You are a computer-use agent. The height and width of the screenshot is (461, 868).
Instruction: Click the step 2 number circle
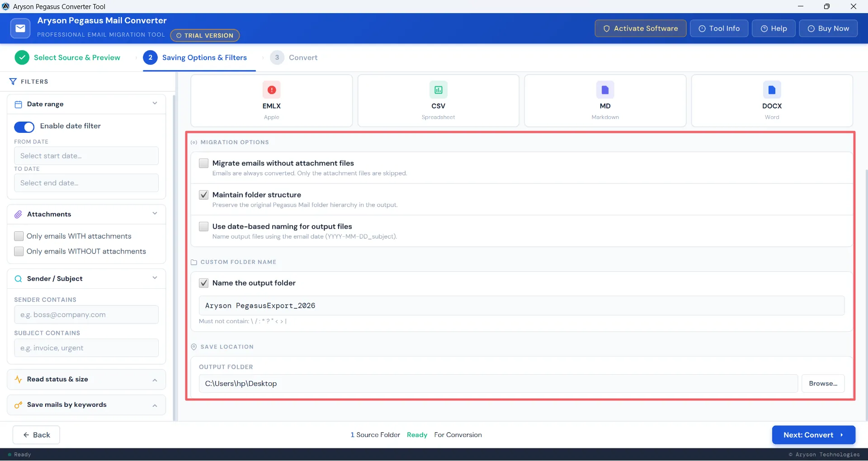[151, 57]
